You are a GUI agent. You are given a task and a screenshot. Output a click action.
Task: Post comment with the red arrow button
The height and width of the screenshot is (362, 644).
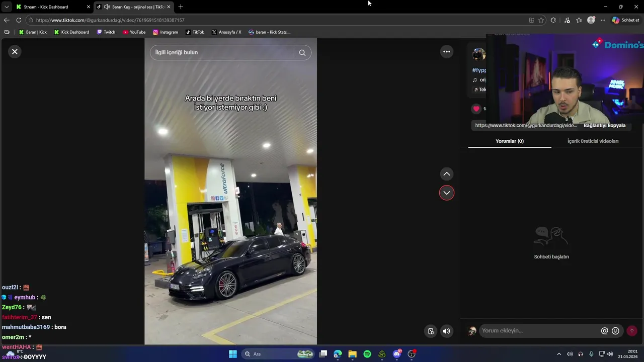pyautogui.click(x=632, y=331)
